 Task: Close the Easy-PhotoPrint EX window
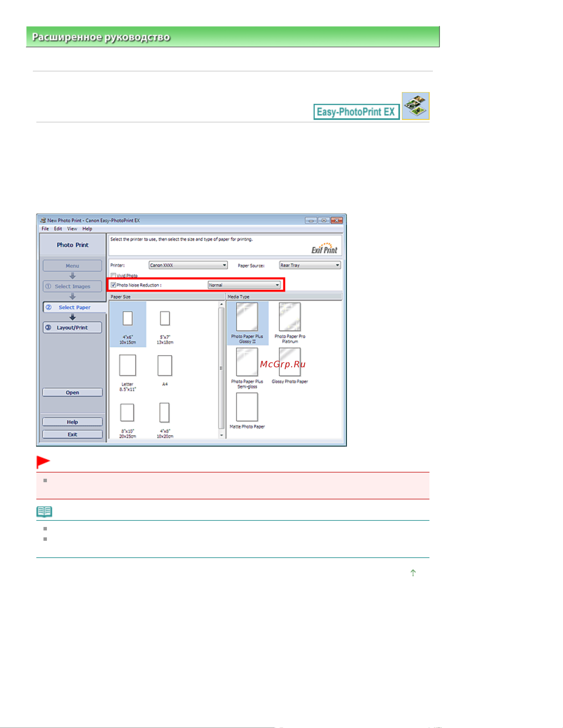337,220
